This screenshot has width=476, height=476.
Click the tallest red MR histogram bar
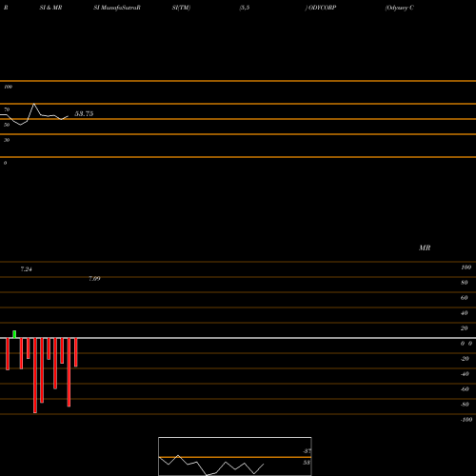35,375
